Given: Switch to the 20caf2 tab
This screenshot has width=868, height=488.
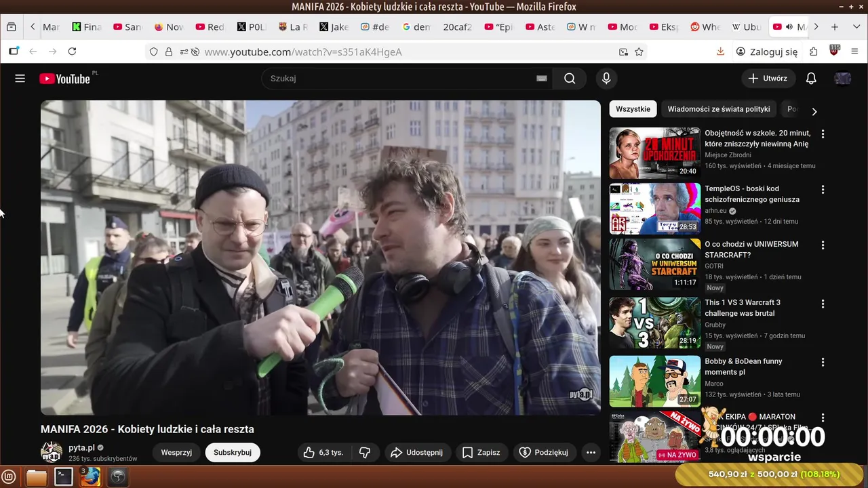Looking at the screenshot, I should pos(458,27).
